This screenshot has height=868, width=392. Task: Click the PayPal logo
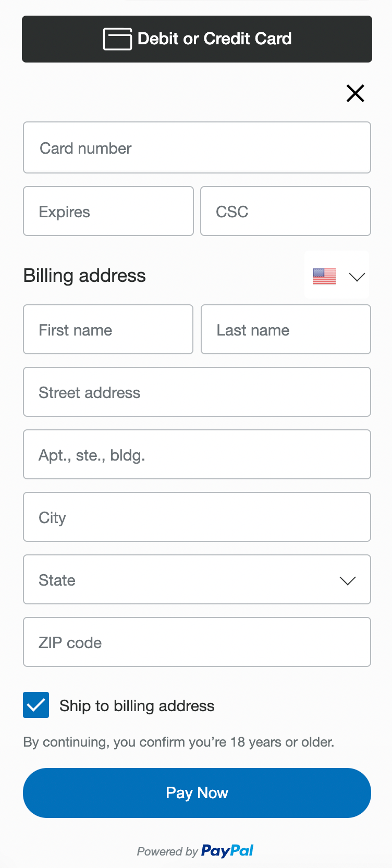pos(227,851)
